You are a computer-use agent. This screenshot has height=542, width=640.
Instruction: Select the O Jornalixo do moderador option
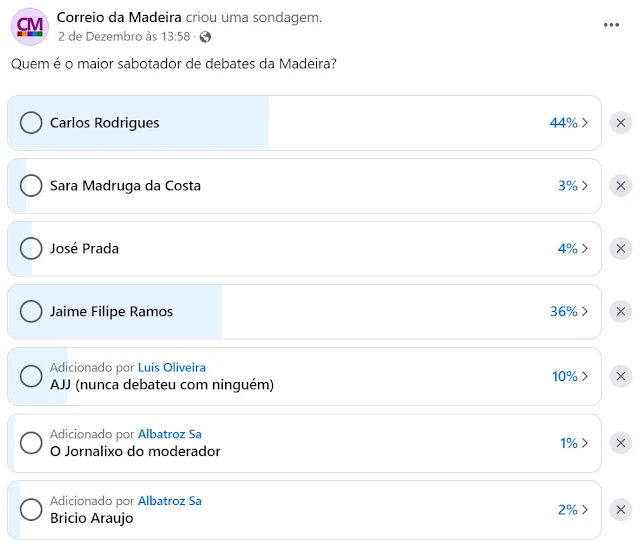pyautogui.click(x=31, y=443)
